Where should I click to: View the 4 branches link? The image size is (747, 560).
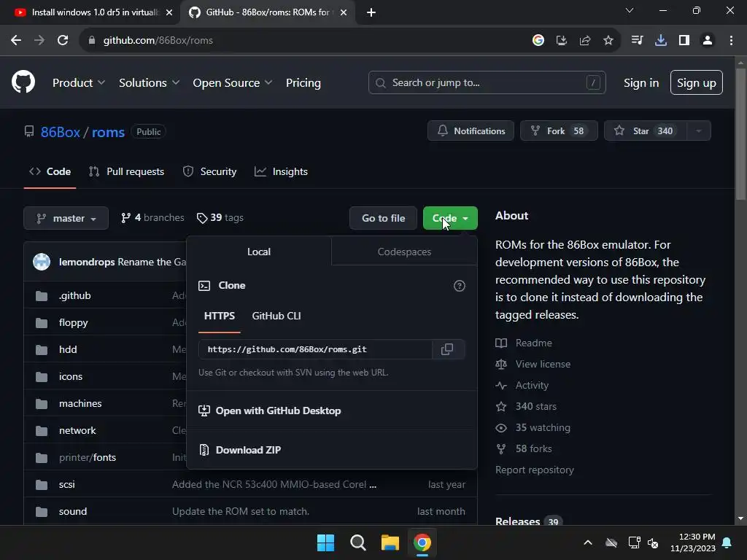(x=152, y=217)
